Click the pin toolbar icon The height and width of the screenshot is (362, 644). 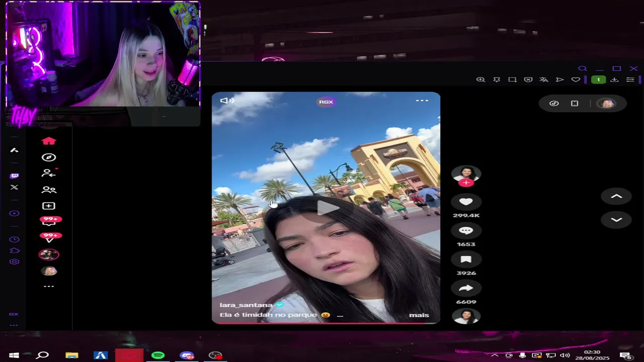pos(497,79)
